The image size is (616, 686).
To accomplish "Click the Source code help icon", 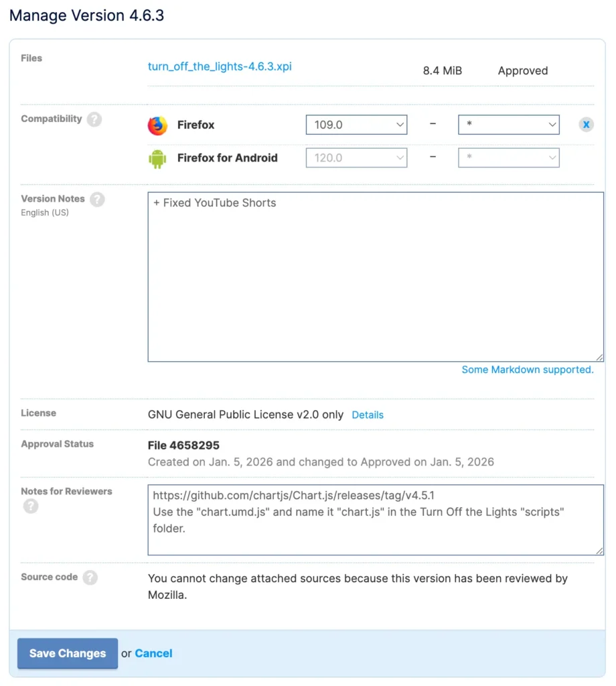I will 90,577.
